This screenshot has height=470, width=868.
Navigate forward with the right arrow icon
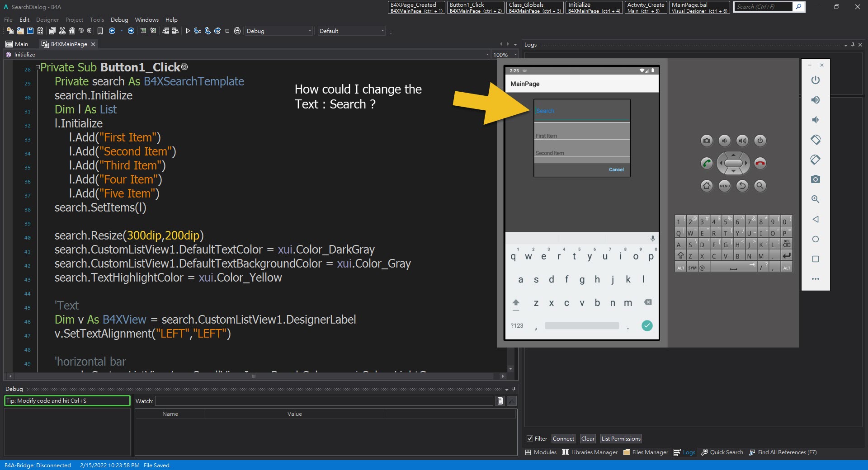point(131,31)
